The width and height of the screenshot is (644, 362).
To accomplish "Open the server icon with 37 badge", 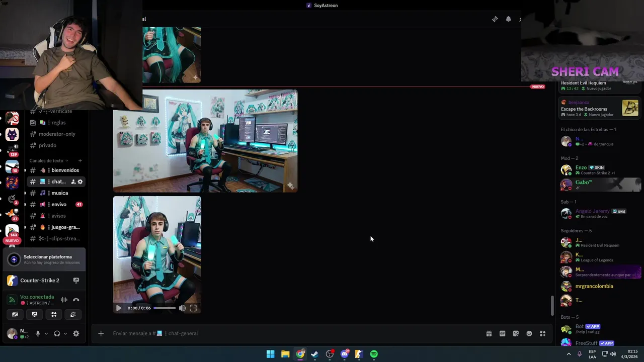I will tap(12, 214).
